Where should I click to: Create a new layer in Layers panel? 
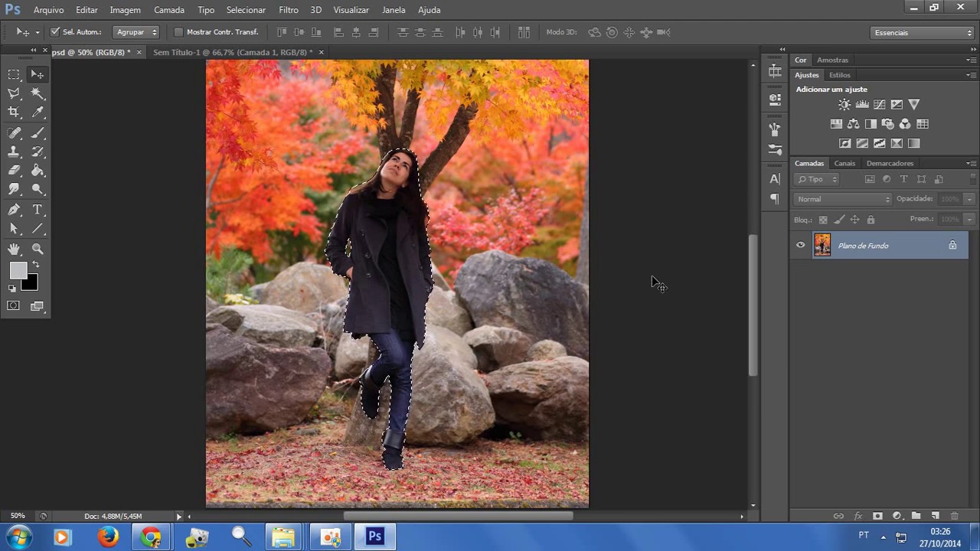(935, 517)
